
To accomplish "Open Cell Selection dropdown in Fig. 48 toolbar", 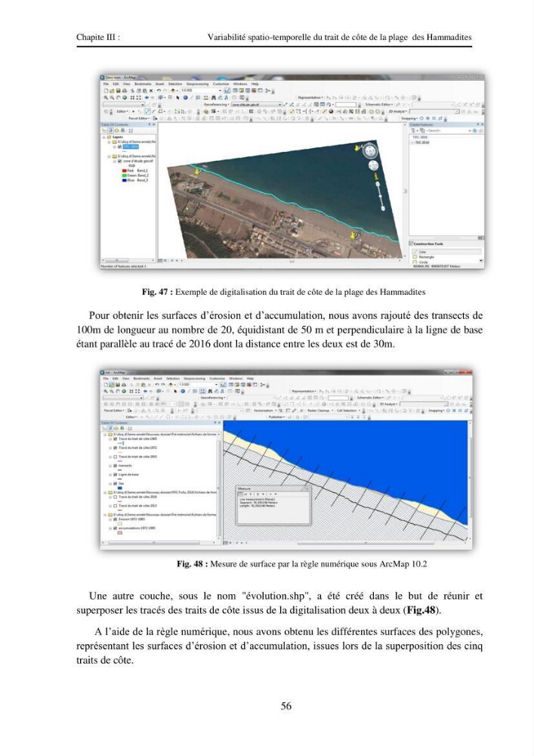I will click(x=348, y=411).
